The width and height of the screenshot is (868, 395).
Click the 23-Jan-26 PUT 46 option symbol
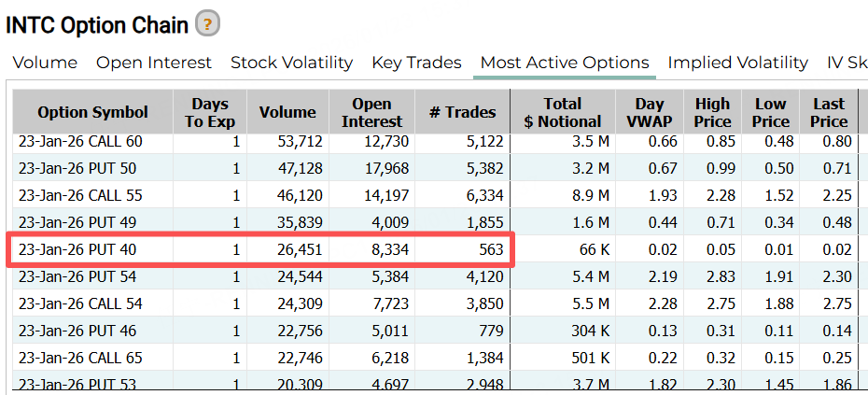tap(77, 331)
